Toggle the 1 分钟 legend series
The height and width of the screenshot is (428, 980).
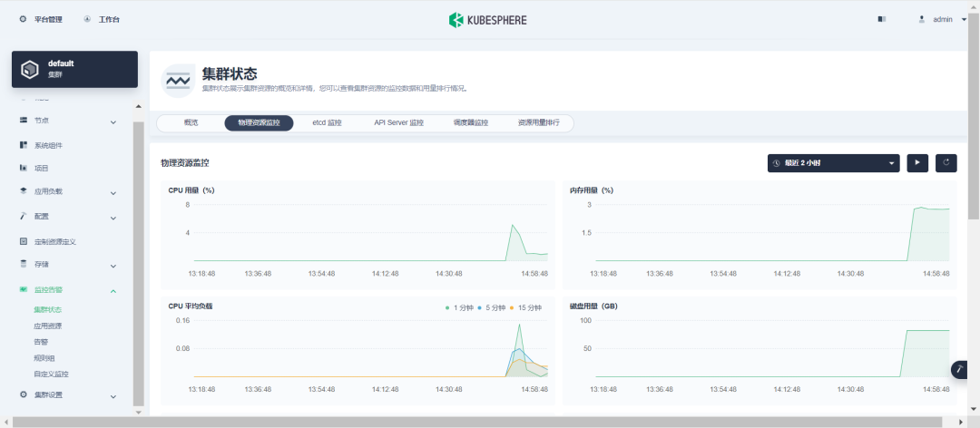point(459,307)
